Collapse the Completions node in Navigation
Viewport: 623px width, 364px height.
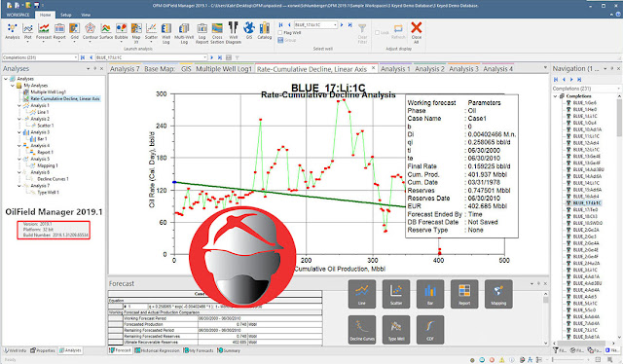(x=556, y=96)
